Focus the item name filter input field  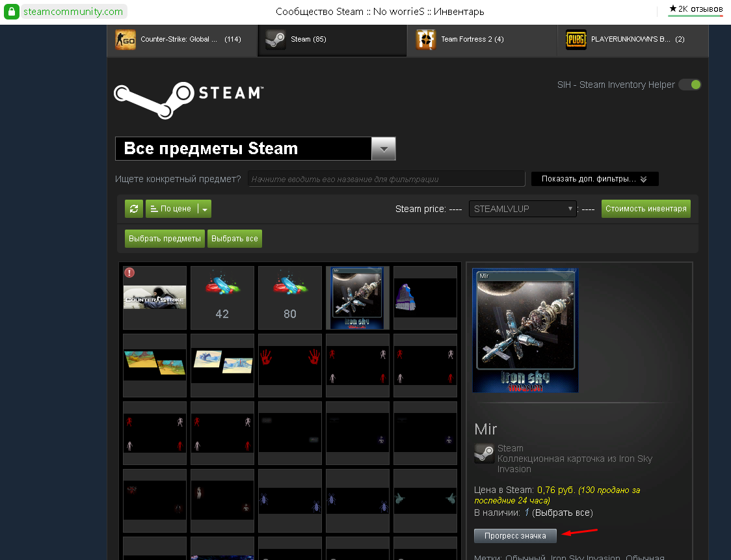(386, 179)
